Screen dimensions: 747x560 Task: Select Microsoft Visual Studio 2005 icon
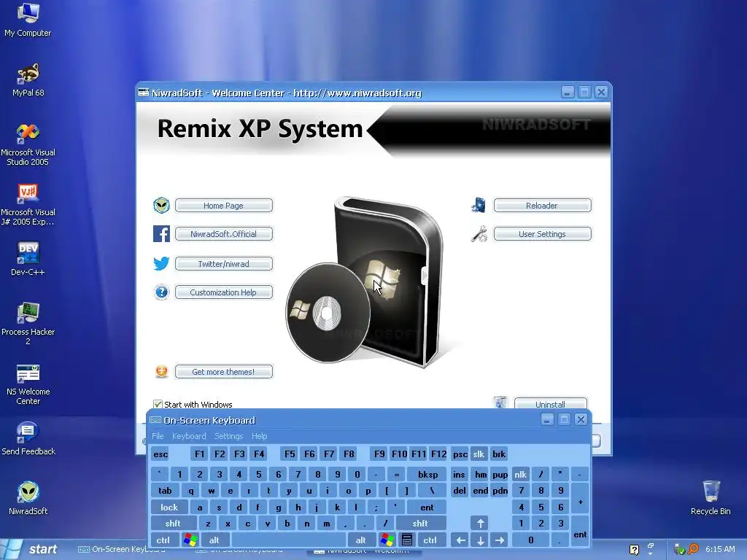tap(28, 144)
